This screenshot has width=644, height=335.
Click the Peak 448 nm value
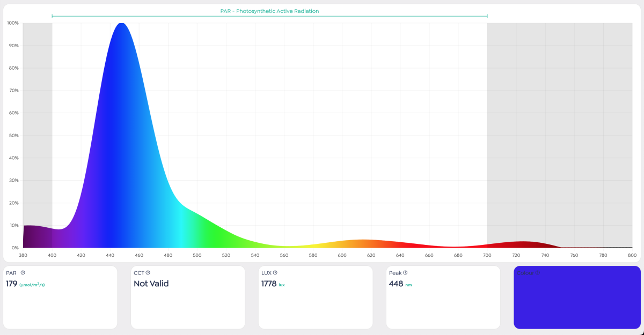(x=400, y=284)
